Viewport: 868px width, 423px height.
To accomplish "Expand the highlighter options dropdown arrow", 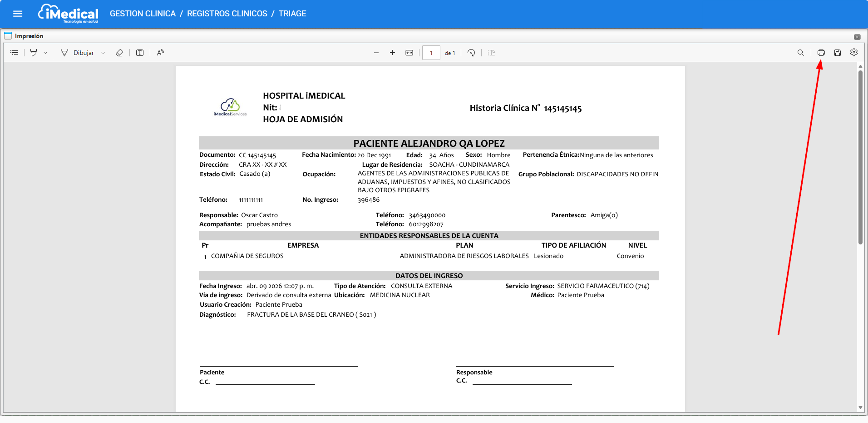I will point(45,53).
